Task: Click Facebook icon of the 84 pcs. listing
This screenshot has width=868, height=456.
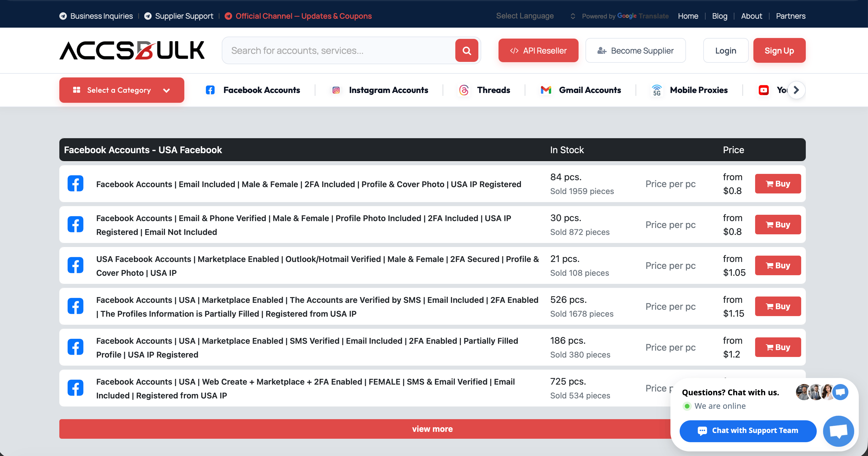Action: click(75, 184)
